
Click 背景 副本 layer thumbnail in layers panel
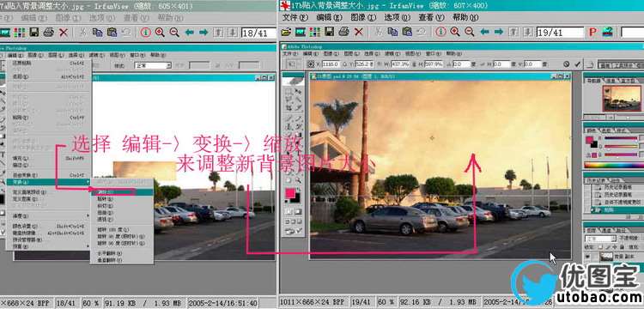(606, 257)
